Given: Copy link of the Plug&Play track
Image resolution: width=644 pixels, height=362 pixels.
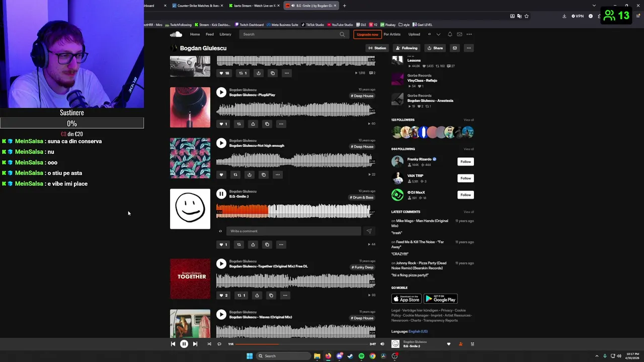Looking at the screenshot, I should pos(267,124).
